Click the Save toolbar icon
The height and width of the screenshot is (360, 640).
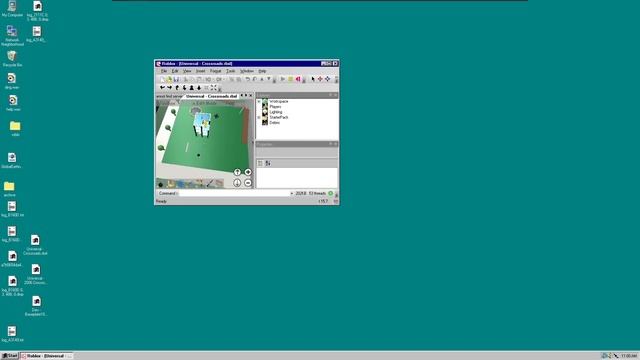176,79
